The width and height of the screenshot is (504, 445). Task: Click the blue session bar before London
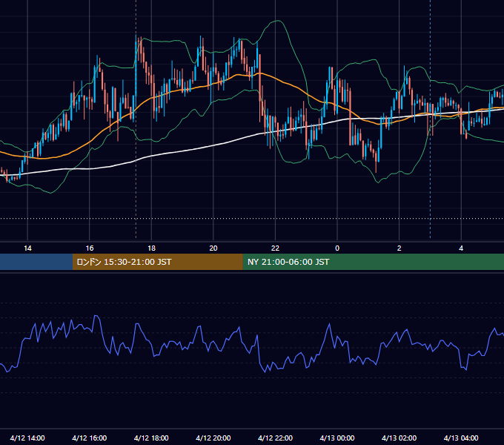click(36, 262)
